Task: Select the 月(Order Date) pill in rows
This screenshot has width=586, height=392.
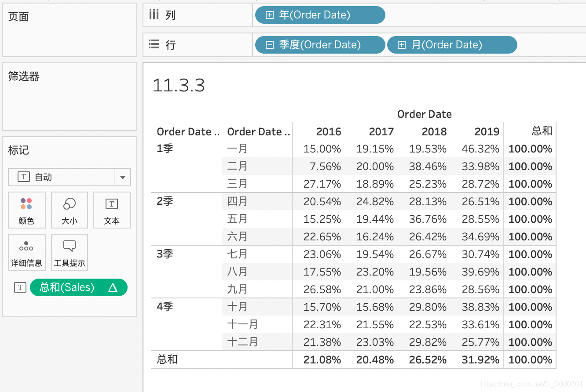Action: 452,45
